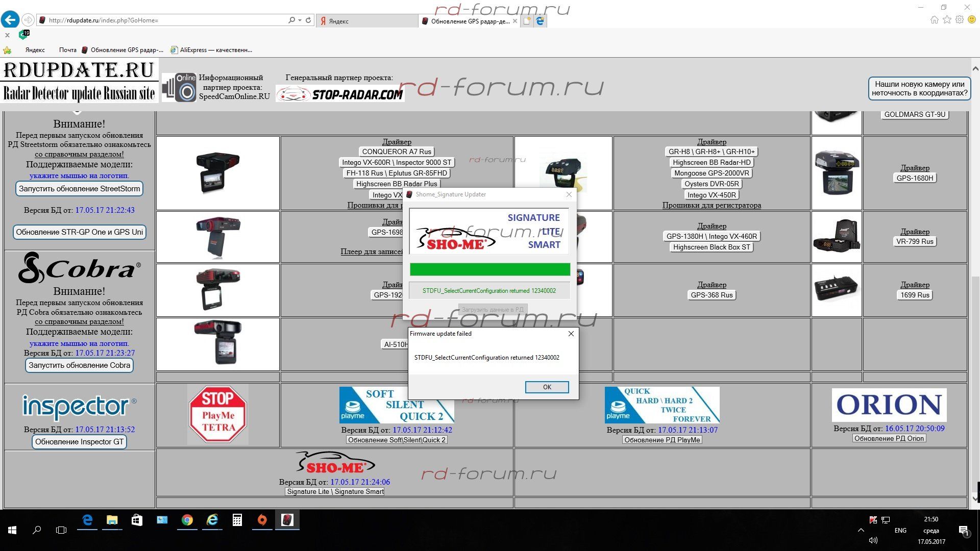Open Прошивки для регистратора link
The image size is (980, 551).
pos(712,205)
